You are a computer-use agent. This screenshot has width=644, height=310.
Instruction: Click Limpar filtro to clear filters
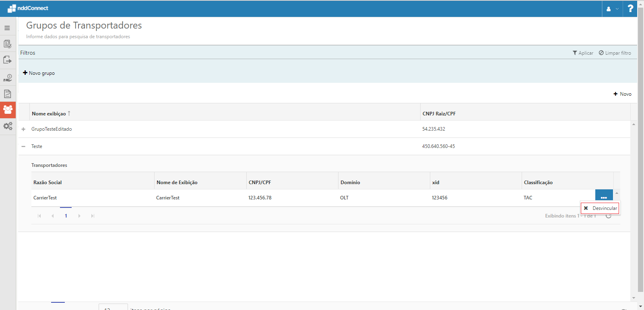click(615, 53)
